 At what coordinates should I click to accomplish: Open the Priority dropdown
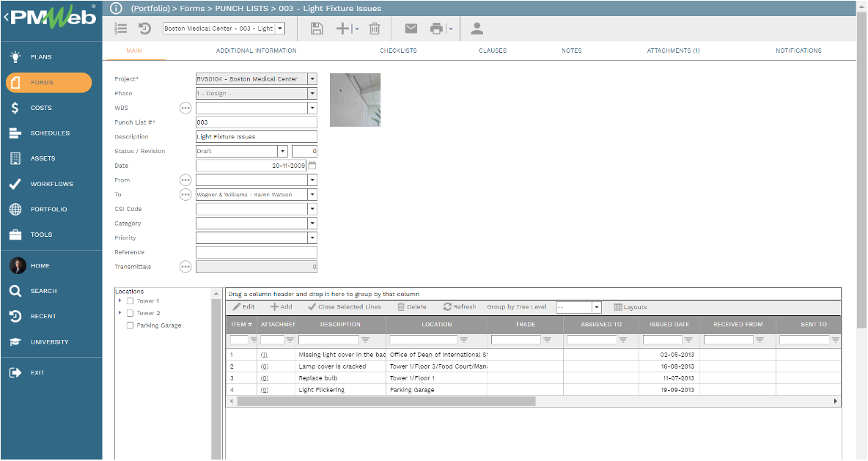point(312,237)
